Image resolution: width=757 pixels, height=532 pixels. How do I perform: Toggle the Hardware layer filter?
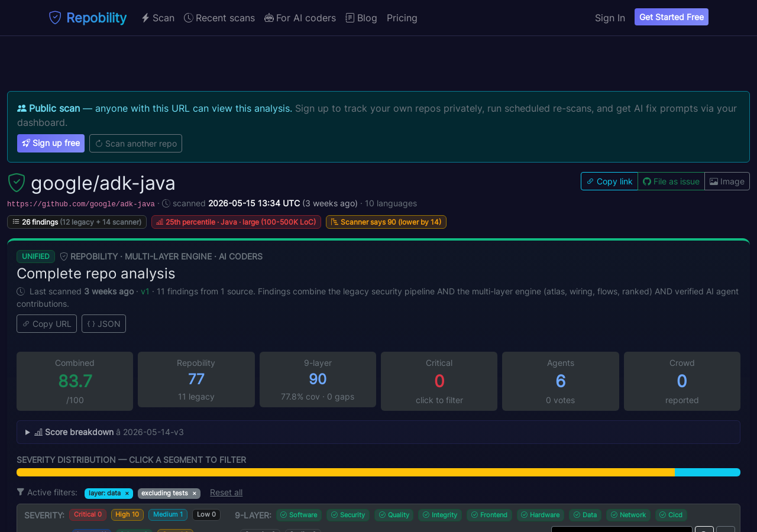541,515
